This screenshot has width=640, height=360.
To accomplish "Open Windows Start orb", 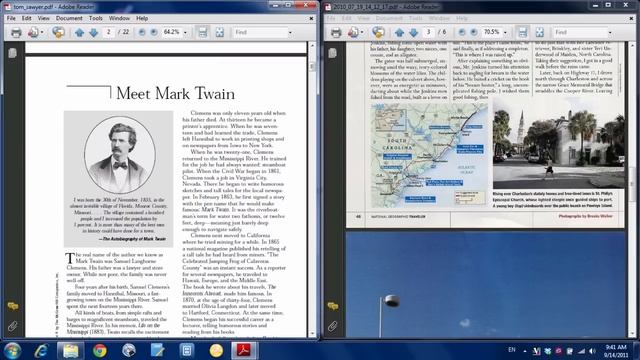I will 12,351.
